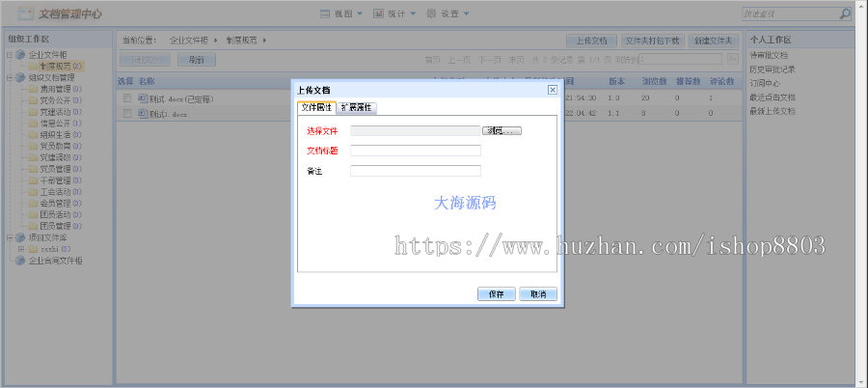Tick the checkbox for 测试.docx(已定稿)
Screen dimensions: 868x388
[x=127, y=98]
